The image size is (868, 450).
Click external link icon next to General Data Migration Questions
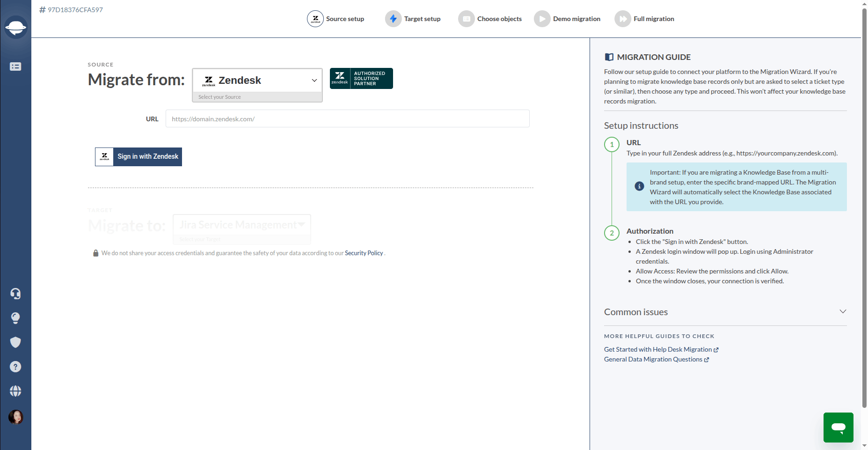(x=707, y=360)
